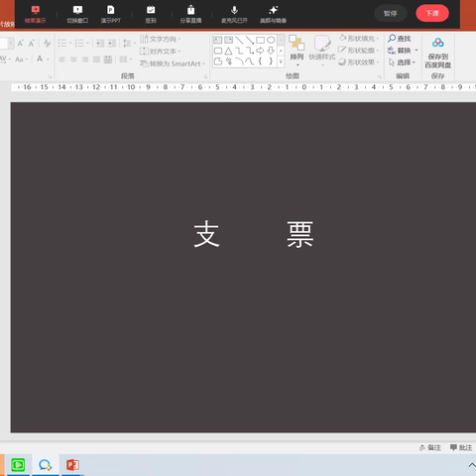This screenshot has width=476, height=476.
Task: Select the right block arrow shape
Action: (260, 51)
